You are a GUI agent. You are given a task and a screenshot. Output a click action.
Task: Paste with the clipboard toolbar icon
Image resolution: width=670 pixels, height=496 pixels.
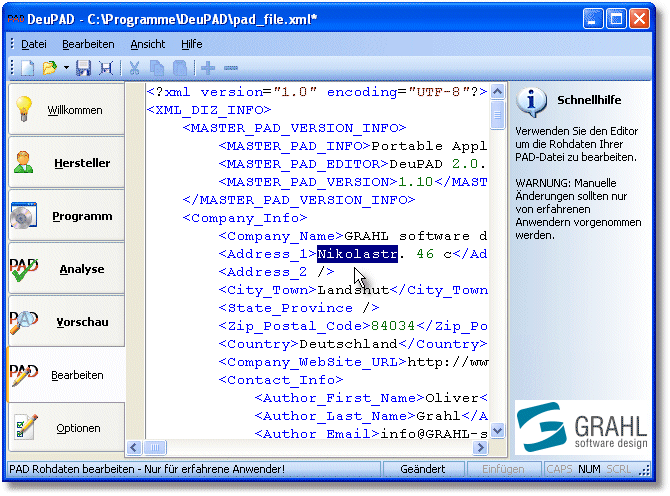tap(179, 68)
